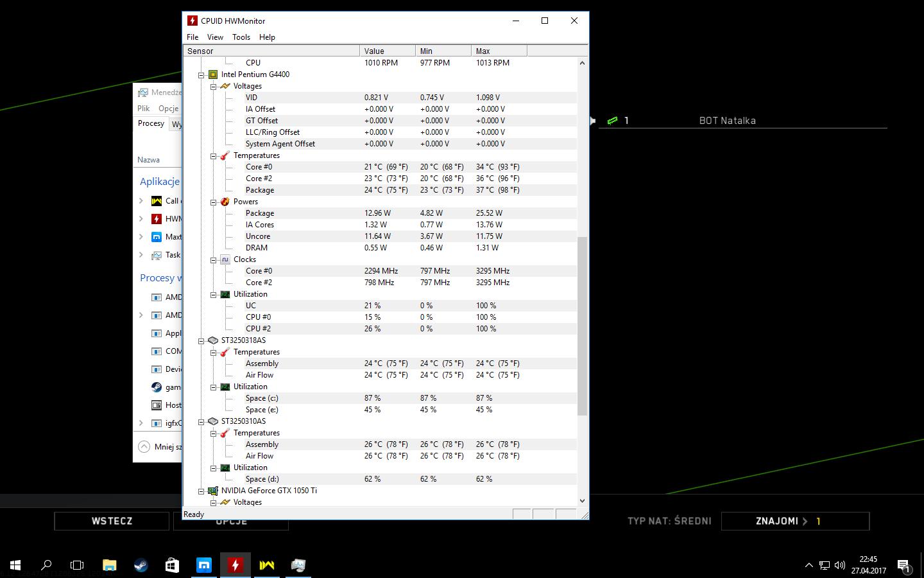Click the clock and date in system tray
This screenshot has width=924, height=578.
click(869, 565)
